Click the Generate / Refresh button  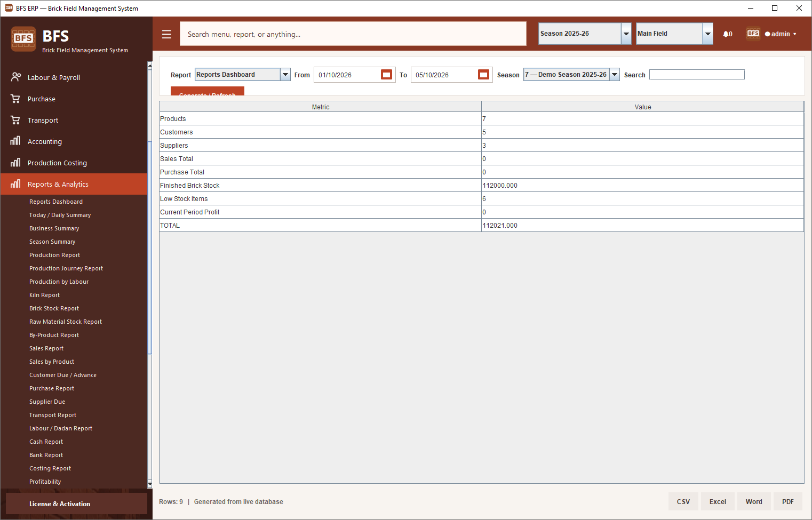[x=208, y=91]
